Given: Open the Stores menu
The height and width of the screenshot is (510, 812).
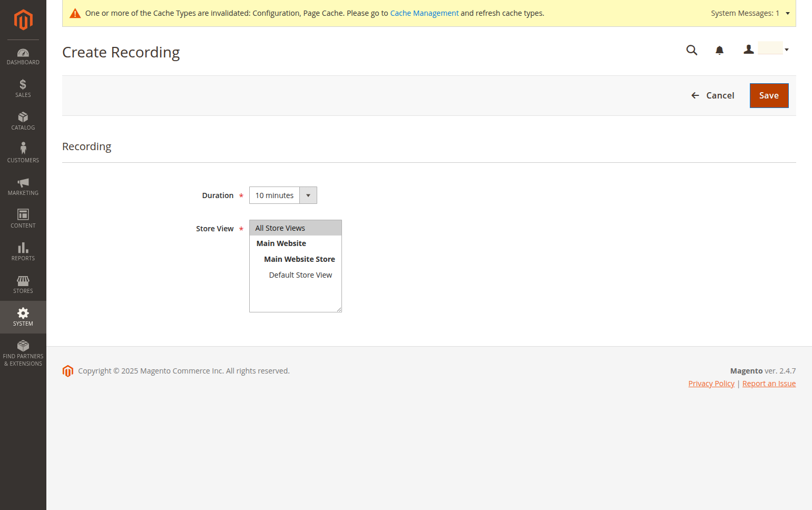Looking at the screenshot, I should [x=23, y=285].
